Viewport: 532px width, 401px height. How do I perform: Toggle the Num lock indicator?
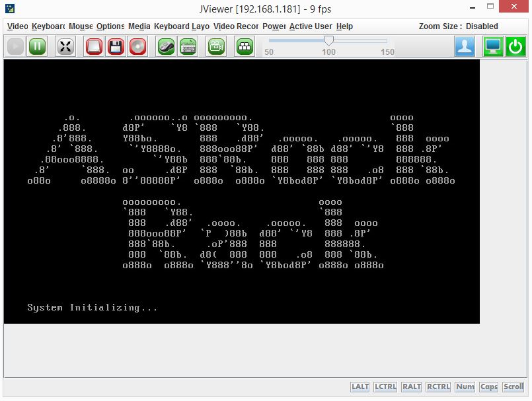(x=465, y=387)
